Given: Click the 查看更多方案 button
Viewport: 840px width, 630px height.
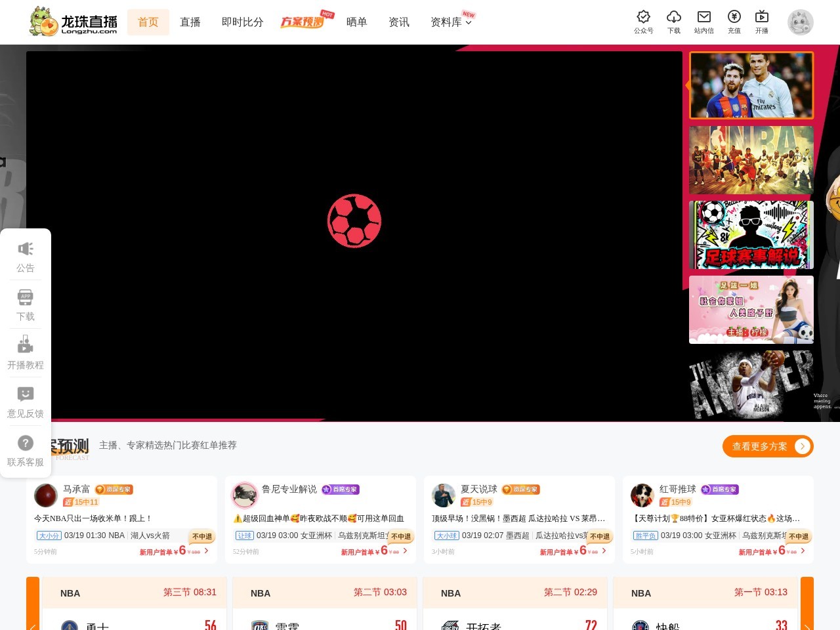Looking at the screenshot, I should coord(768,446).
